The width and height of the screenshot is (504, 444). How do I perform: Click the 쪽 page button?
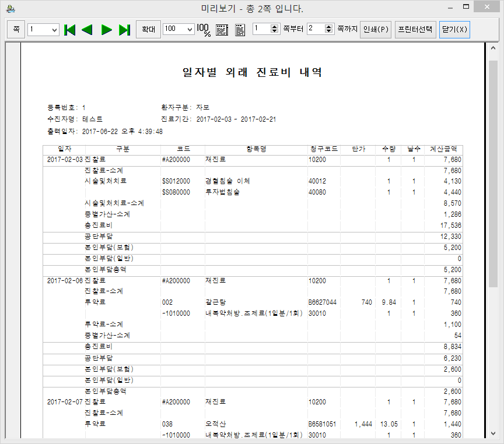(x=16, y=29)
